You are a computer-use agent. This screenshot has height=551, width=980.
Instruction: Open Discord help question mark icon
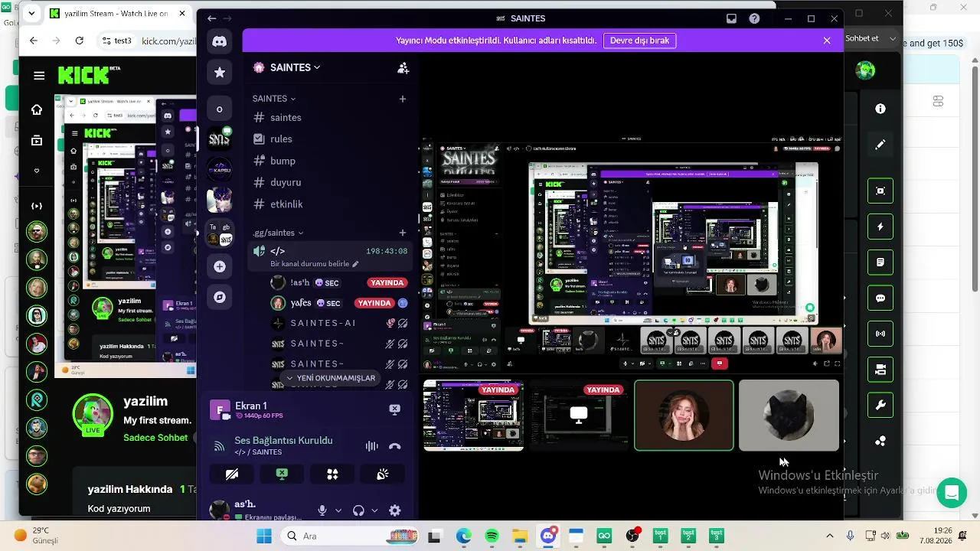(x=755, y=18)
